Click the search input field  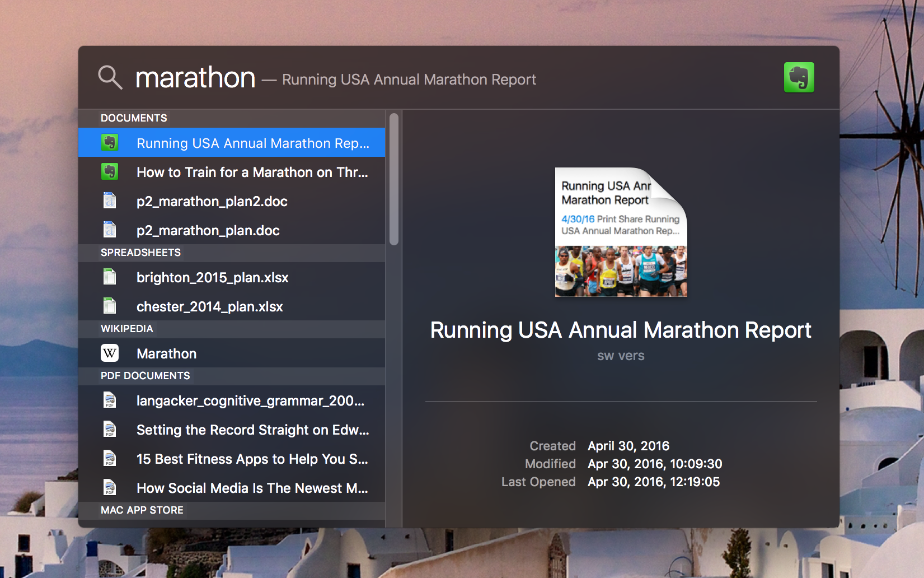tap(196, 77)
